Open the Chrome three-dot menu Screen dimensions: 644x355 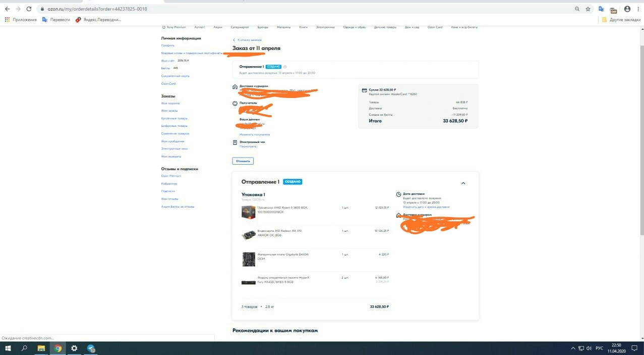click(x=638, y=9)
